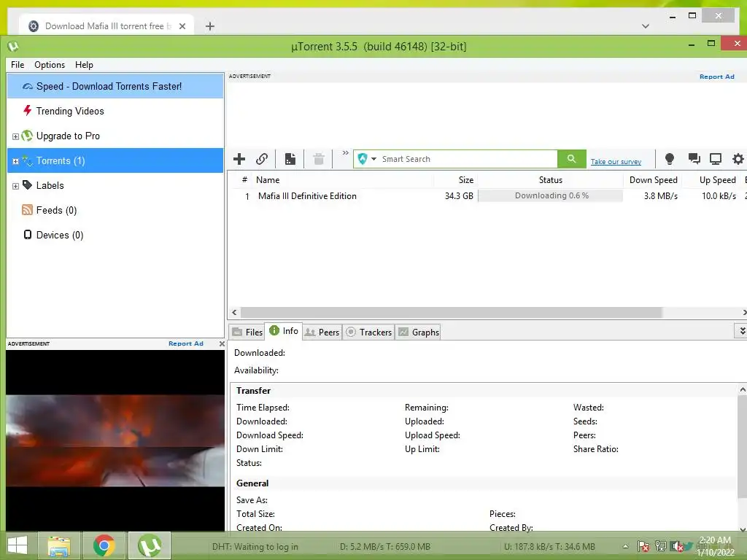Click the sidebar advertisement video thumbnail

[x=115, y=441]
